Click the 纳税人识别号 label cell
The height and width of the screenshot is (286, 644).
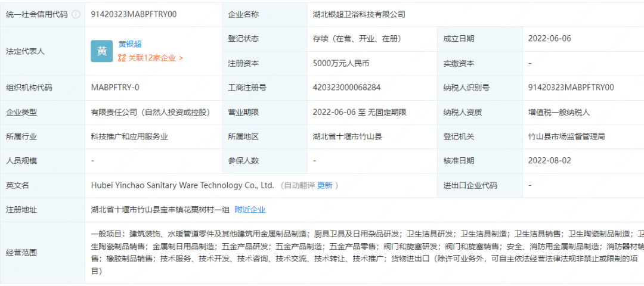[480, 88]
